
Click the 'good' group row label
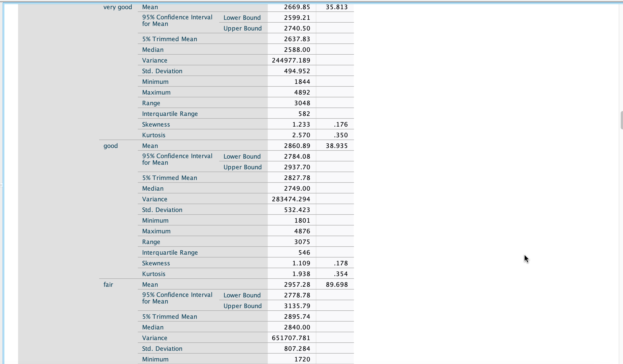[111, 146]
